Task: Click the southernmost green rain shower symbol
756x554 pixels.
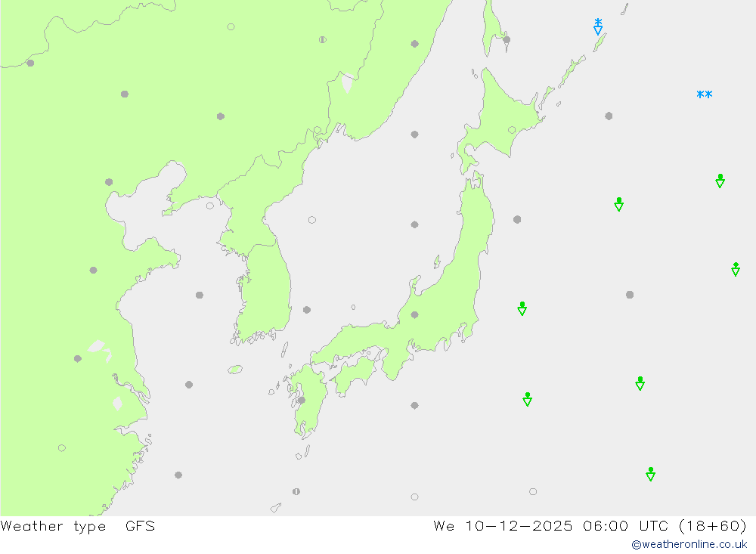Action: [650, 474]
